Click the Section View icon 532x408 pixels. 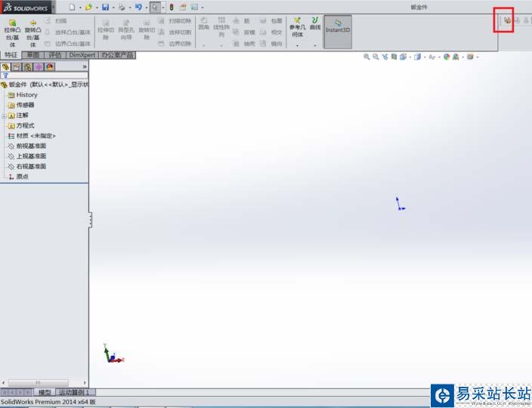(x=394, y=57)
